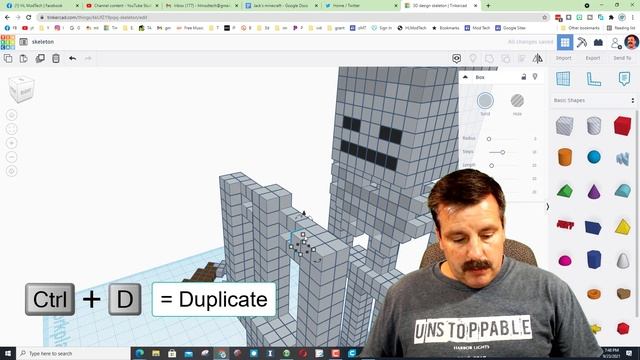The image size is (640, 360).
Task: Pick the teal Round Roof shape
Action: pyautogui.click(x=623, y=191)
